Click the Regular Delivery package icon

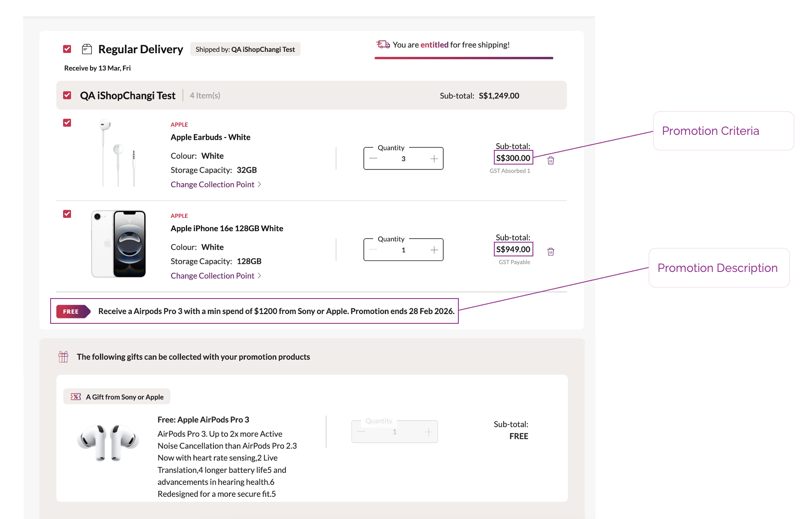click(87, 49)
